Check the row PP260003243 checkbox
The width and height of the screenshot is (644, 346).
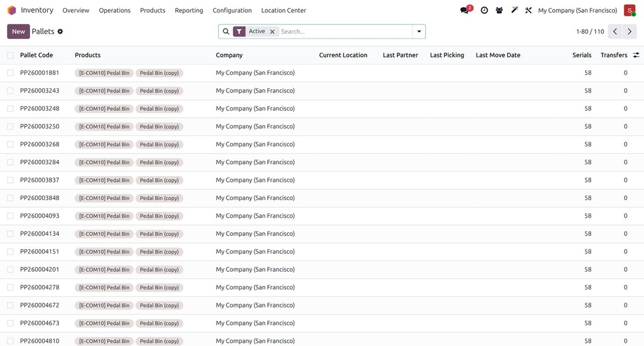point(10,91)
